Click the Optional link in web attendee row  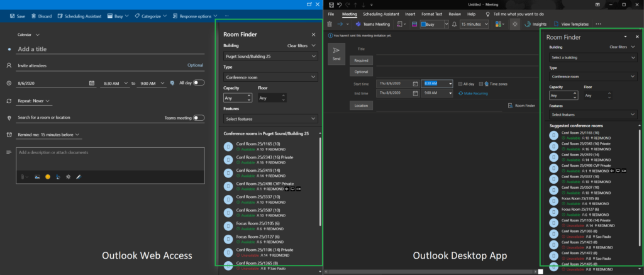click(195, 65)
